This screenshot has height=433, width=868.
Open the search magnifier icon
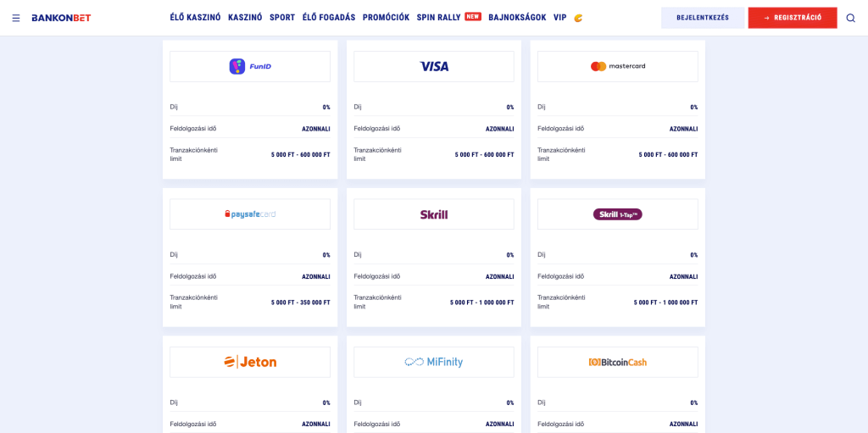click(850, 18)
